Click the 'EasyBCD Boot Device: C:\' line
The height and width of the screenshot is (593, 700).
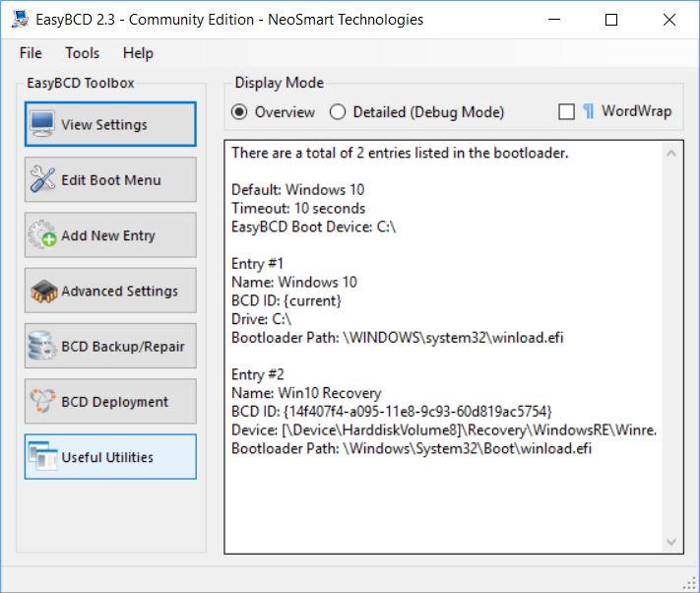click(313, 227)
